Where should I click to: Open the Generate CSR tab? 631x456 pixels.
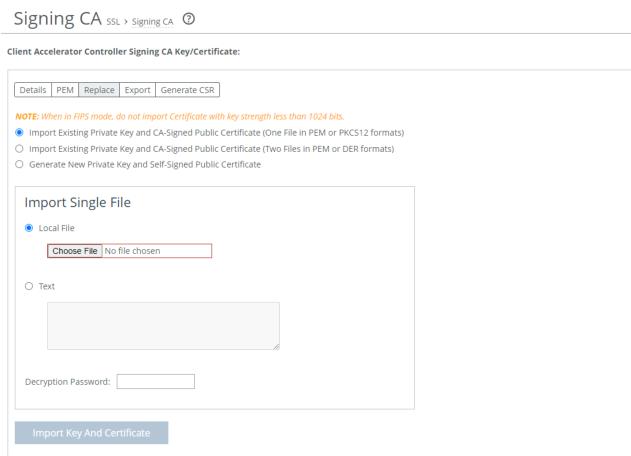pos(187,90)
